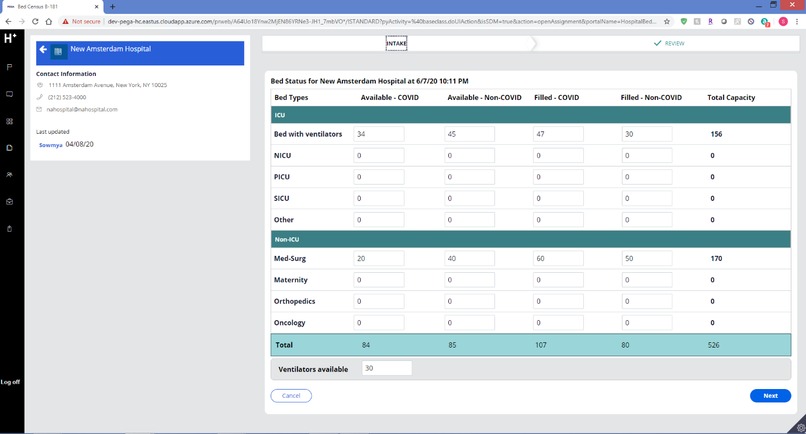Click Maternity Filled COVID field
Viewport: 806px width, 434px height.
558,280
